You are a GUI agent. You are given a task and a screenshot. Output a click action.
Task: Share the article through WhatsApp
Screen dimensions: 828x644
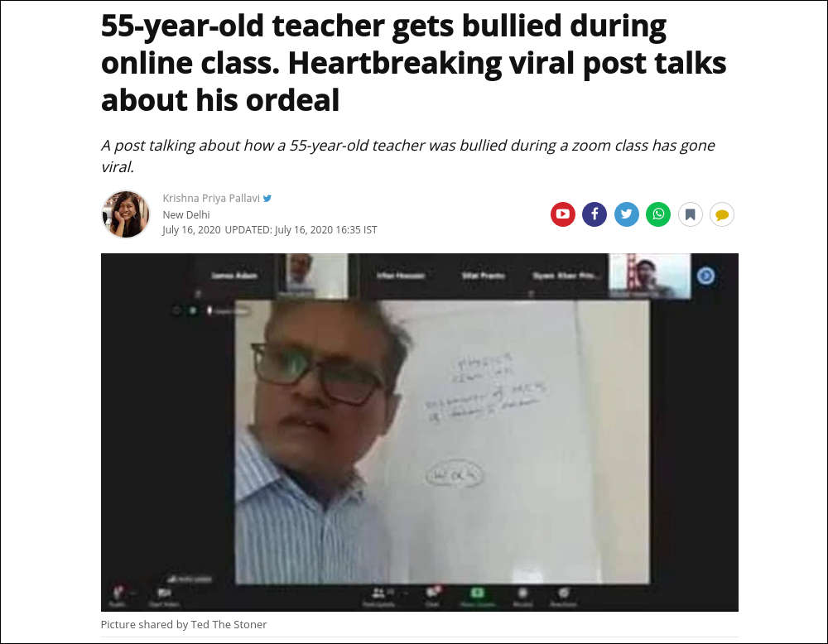tap(658, 214)
